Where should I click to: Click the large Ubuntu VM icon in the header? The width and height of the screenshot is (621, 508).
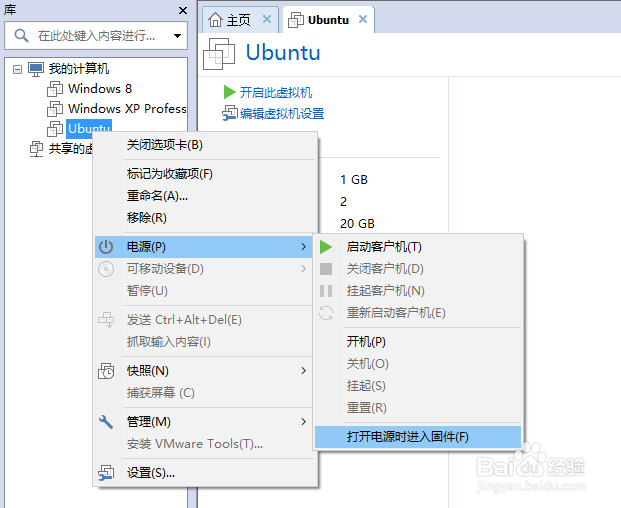point(219,54)
